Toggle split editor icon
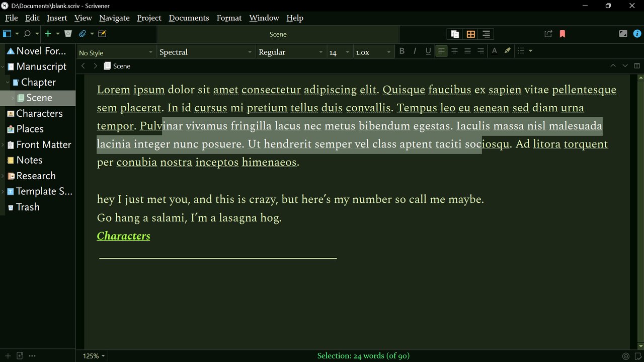 pyautogui.click(x=637, y=66)
